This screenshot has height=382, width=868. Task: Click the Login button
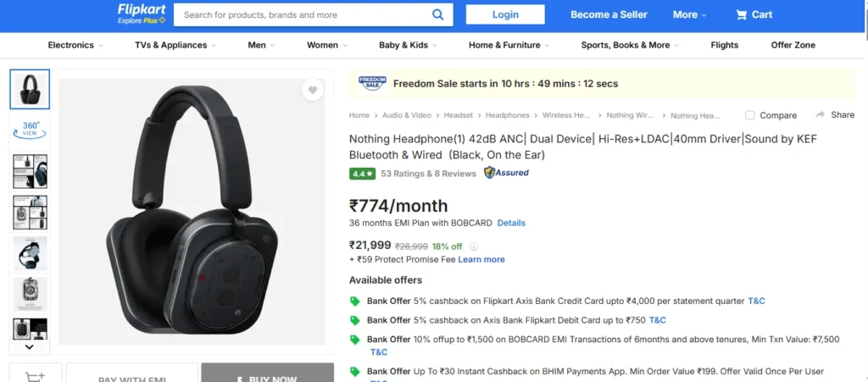(505, 14)
